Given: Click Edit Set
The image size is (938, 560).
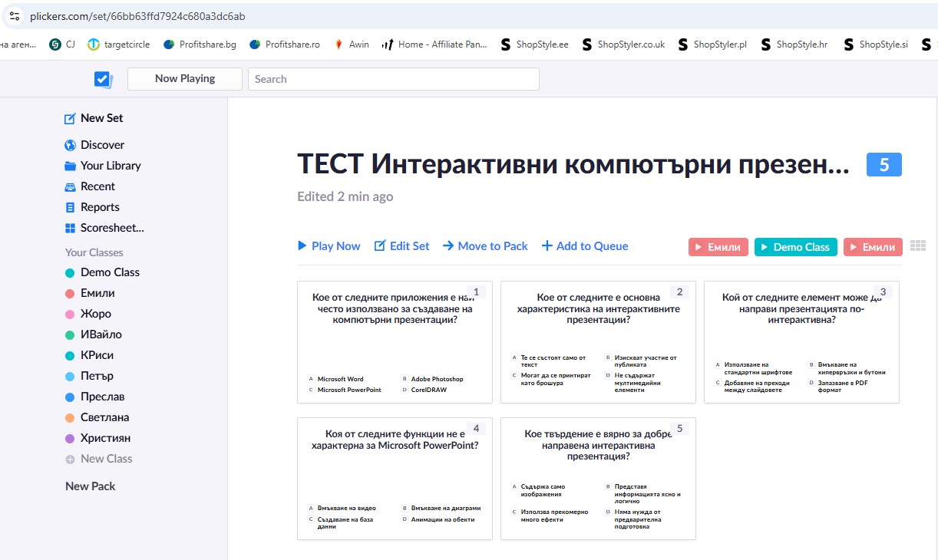Looking at the screenshot, I should tap(401, 246).
